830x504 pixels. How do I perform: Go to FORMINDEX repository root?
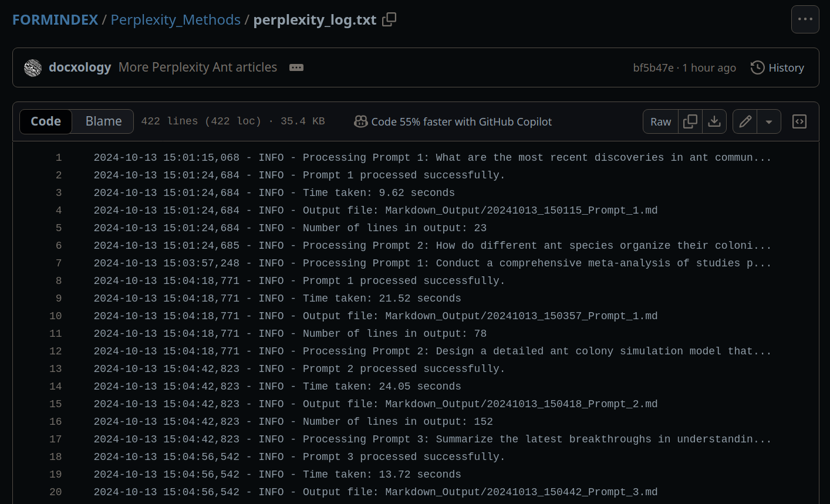coord(55,20)
